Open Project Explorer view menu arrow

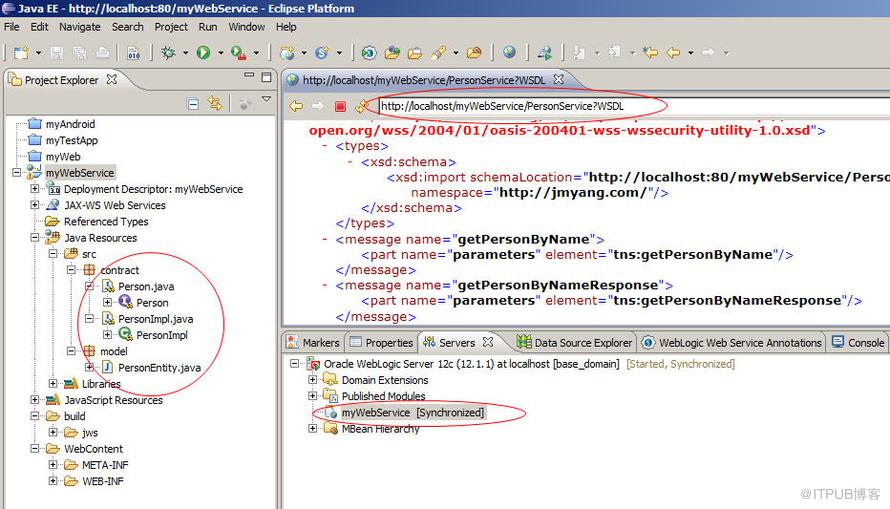266,99
